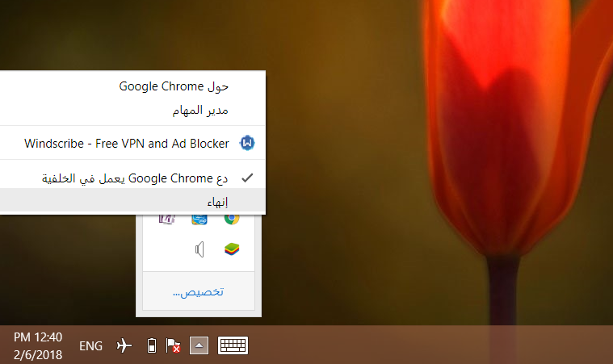Open "مدير المهام" task manager entry

click(202, 109)
